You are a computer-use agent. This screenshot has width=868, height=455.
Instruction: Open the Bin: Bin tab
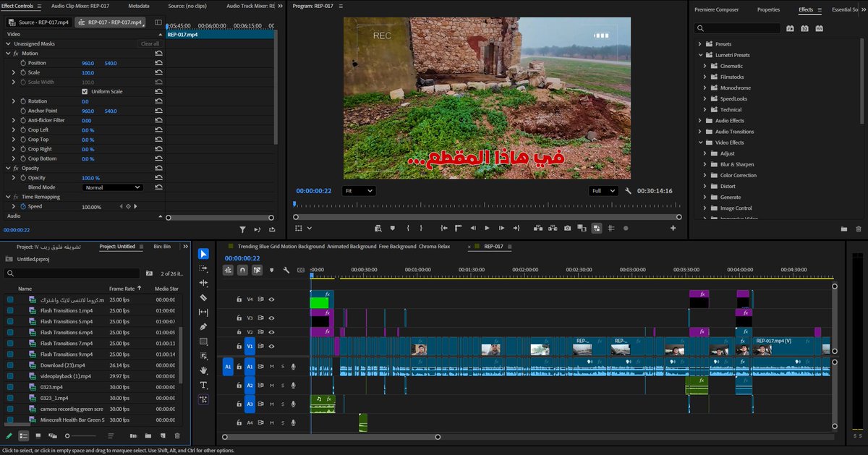click(162, 247)
